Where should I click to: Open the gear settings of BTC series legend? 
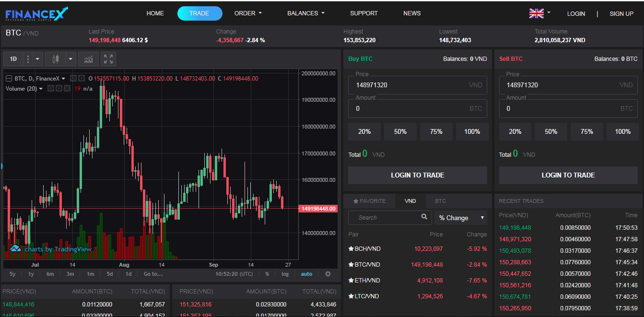[x=82, y=78]
